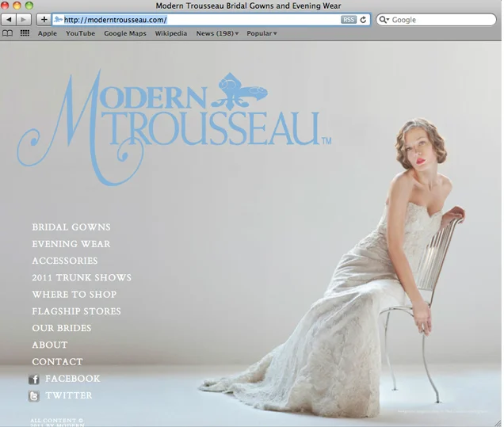Viewport: 504px width, 427px height.
Task: Open Where to Shop
Action: [74, 295]
